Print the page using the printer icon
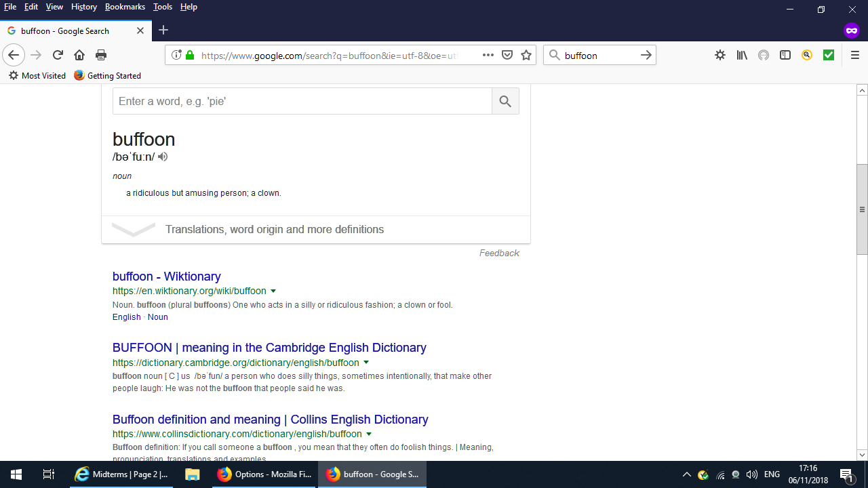868x488 pixels. (x=101, y=55)
